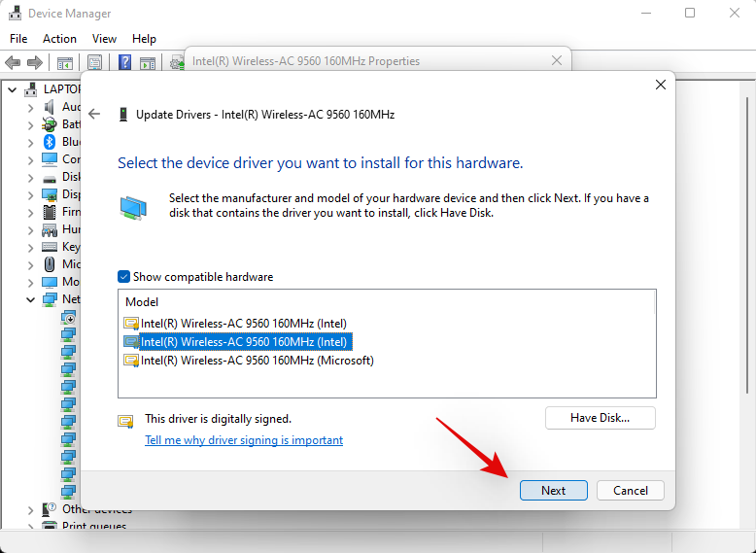Select the Batteries category icon
The width and height of the screenshot is (756, 553).
[50, 124]
